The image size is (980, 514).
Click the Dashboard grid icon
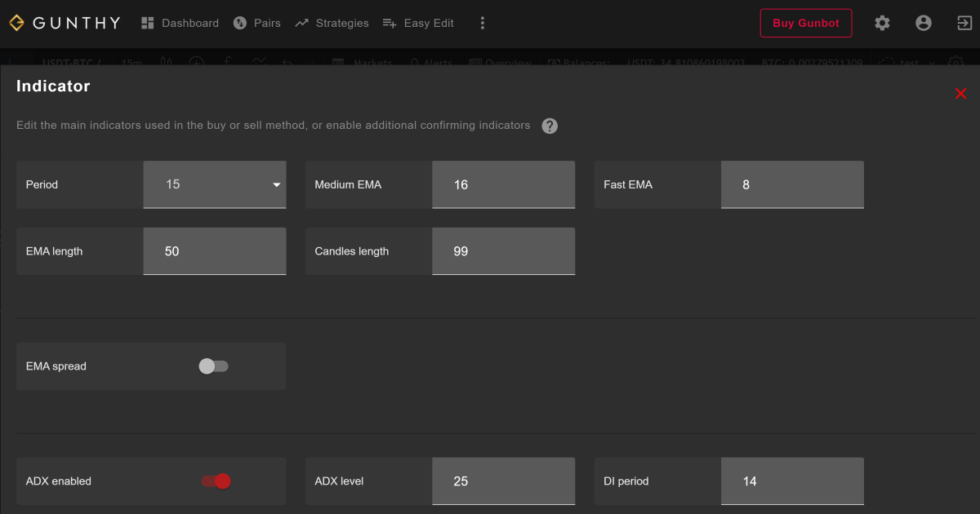coord(148,23)
